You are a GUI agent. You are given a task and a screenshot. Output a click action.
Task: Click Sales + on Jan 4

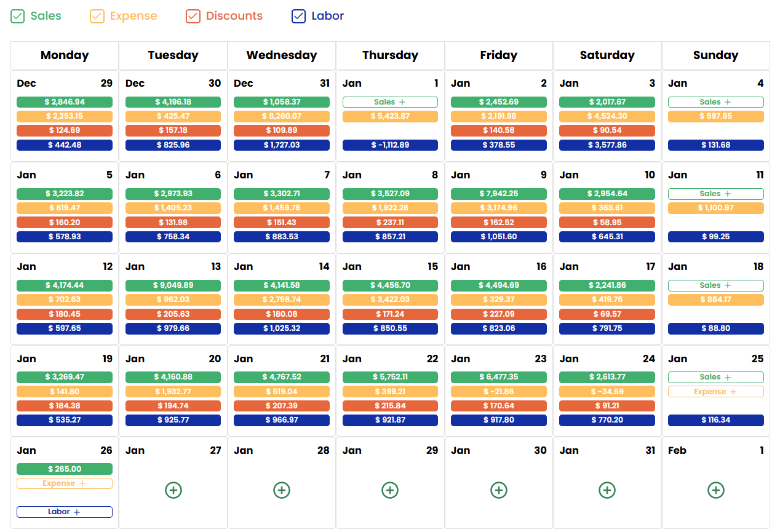(715, 101)
